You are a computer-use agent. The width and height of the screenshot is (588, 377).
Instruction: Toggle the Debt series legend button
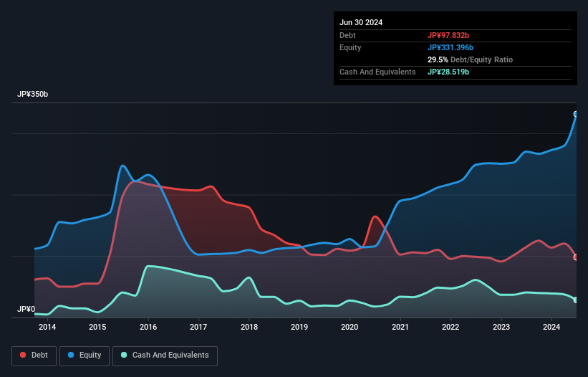coord(34,355)
